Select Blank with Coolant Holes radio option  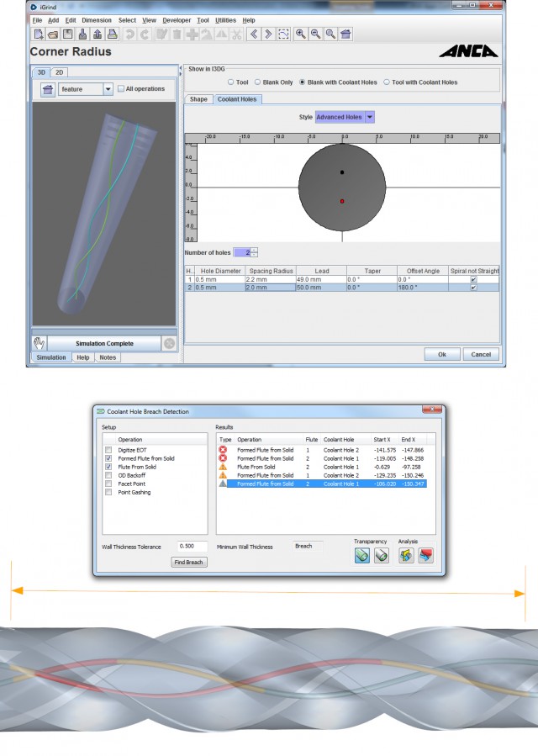pyautogui.click(x=303, y=82)
